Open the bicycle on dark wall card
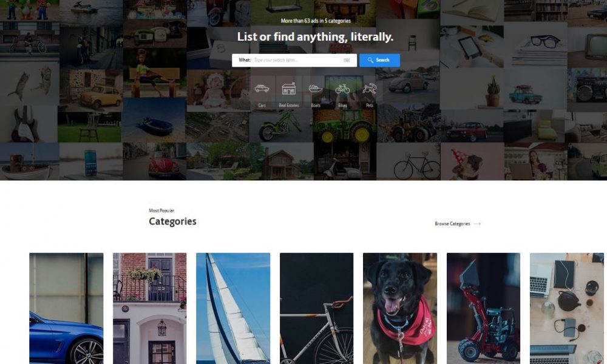 [x=317, y=308]
